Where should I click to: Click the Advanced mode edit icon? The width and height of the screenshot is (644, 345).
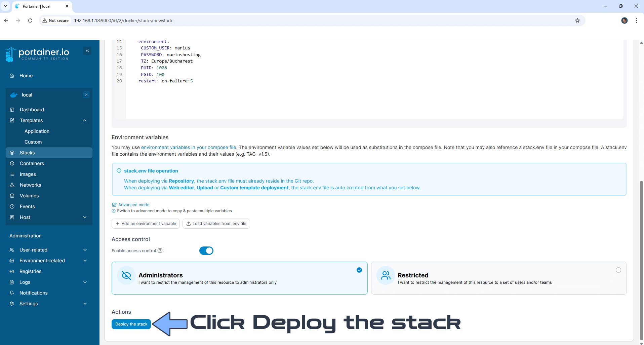pyautogui.click(x=114, y=205)
